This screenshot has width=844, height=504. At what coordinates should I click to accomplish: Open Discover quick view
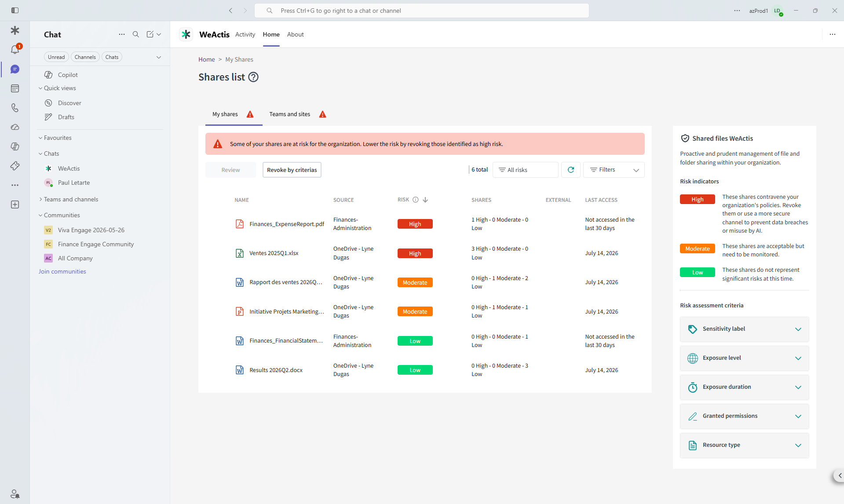[100, 103]
